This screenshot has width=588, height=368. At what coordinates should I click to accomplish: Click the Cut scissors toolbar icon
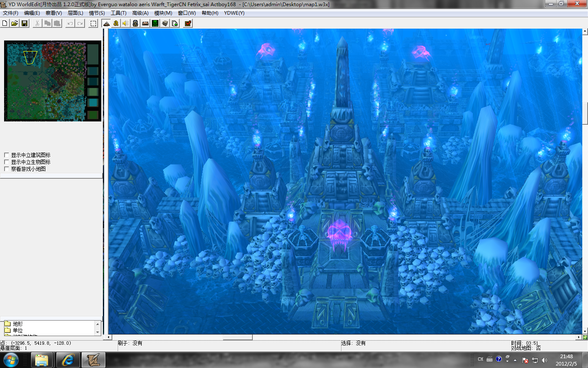tap(37, 23)
